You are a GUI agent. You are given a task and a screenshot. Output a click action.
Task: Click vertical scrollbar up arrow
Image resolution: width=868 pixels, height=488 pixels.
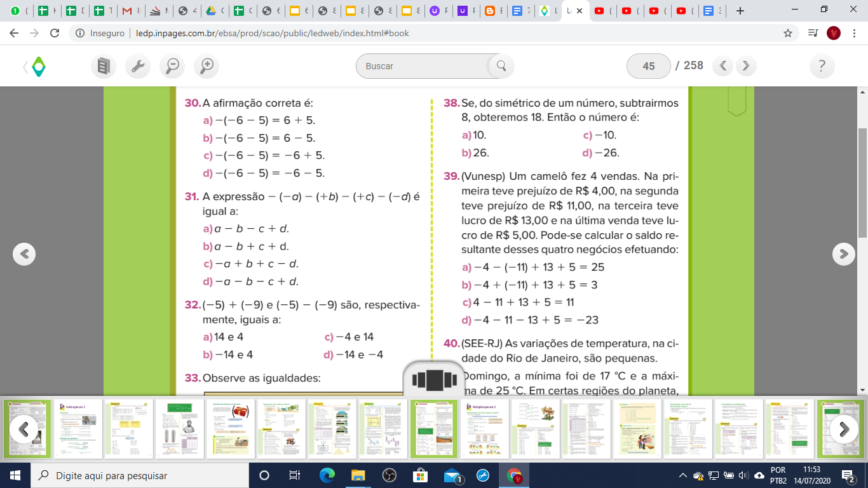(x=862, y=92)
